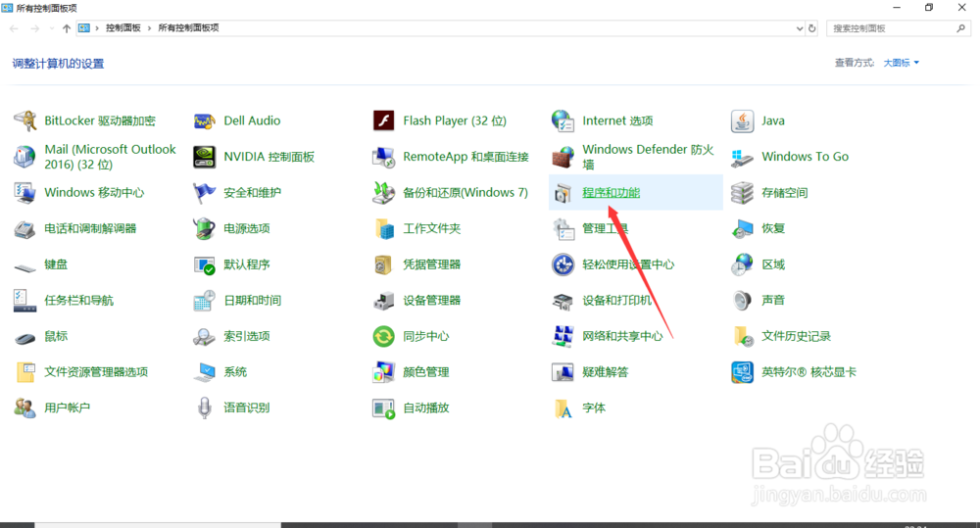
Task: Click the 文件资源管理器选项 folder icon
Action: (x=25, y=372)
